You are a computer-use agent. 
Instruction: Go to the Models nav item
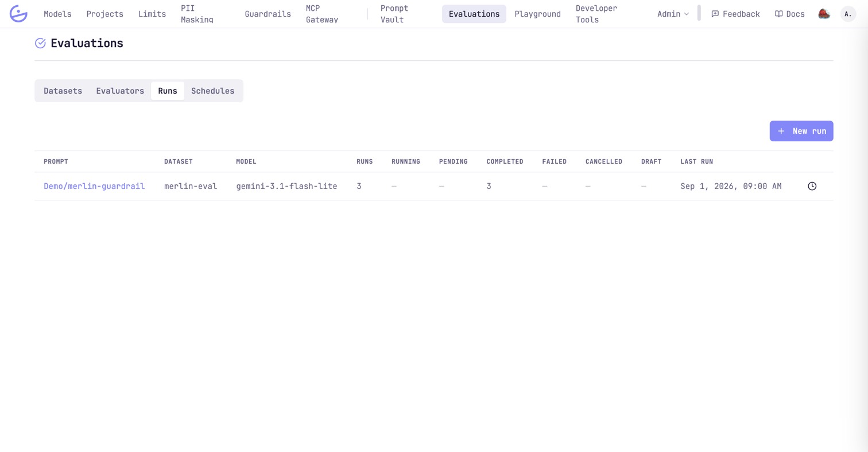57,14
